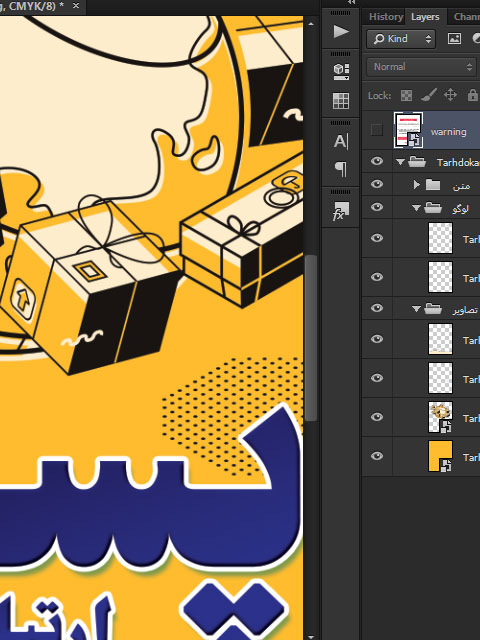Screen dimensions: 480x640
Task: Open the Swatches grid panel icon
Action: click(341, 101)
